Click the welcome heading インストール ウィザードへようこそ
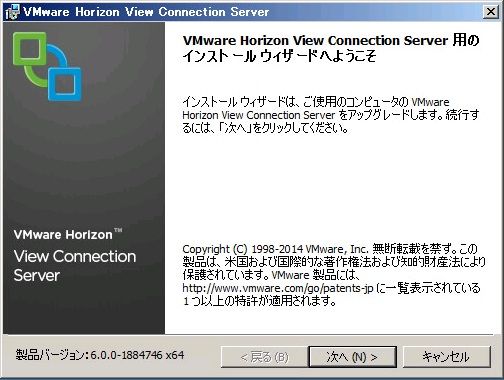The width and height of the screenshot is (504, 380). (279, 56)
